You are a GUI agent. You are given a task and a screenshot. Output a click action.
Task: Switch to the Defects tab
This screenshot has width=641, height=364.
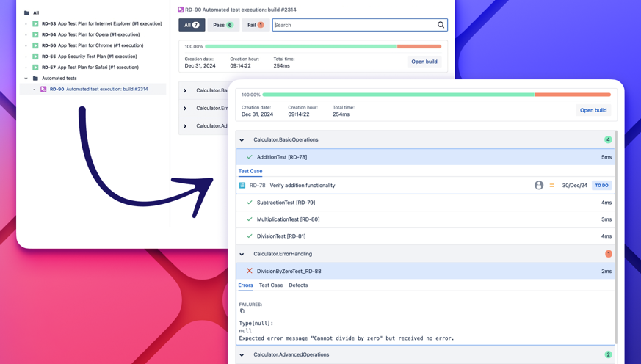[x=298, y=285]
